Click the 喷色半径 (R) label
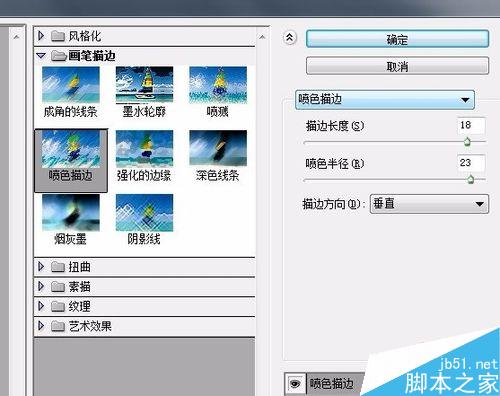 [335, 164]
